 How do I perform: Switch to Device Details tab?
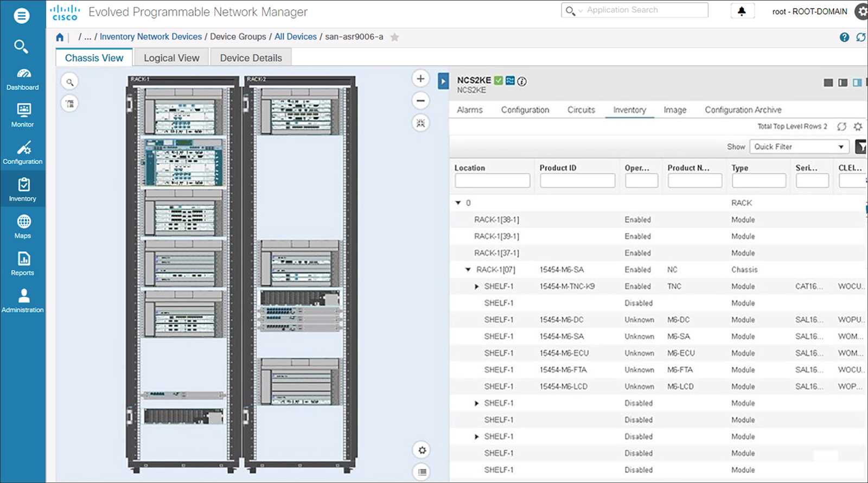(251, 58)
